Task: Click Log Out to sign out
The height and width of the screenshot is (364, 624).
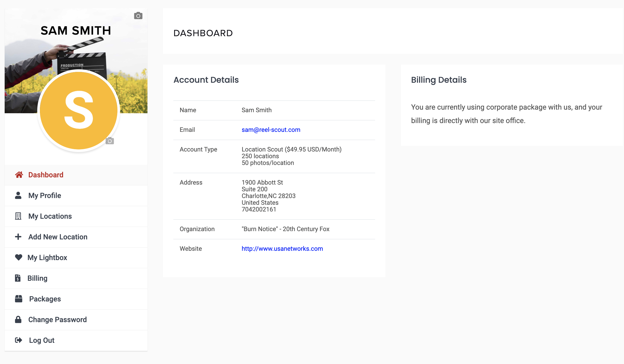Action: (41, 340)
